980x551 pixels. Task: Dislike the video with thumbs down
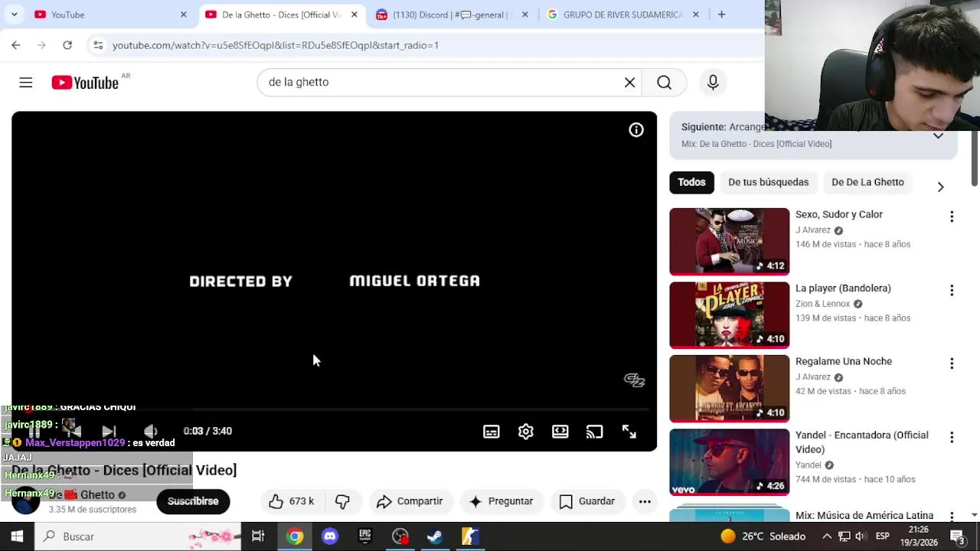[x=342, y=501]
